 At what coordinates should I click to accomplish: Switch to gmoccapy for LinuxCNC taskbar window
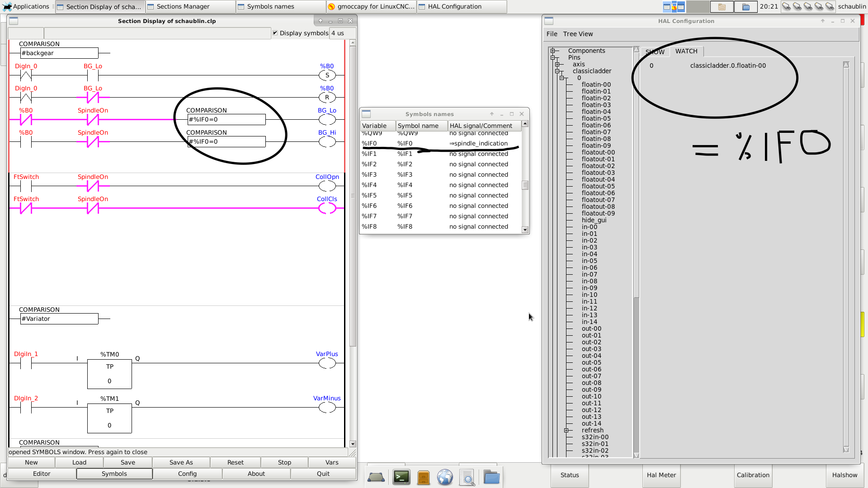(371, 6)
